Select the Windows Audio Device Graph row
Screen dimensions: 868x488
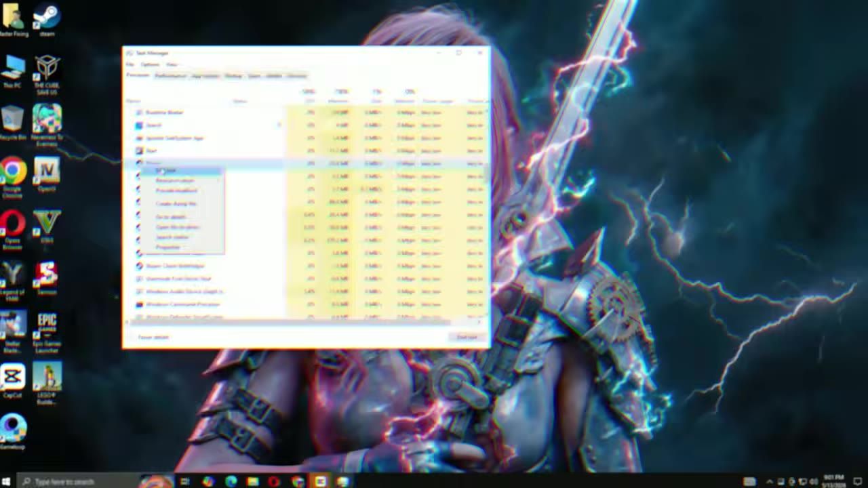pos(305,291)
